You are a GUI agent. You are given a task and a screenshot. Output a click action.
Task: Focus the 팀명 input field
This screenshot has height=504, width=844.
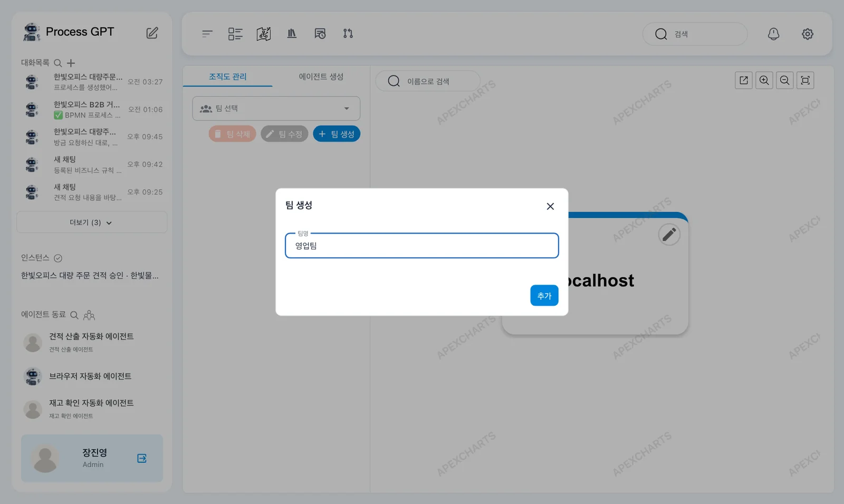[x=422, y=246]
